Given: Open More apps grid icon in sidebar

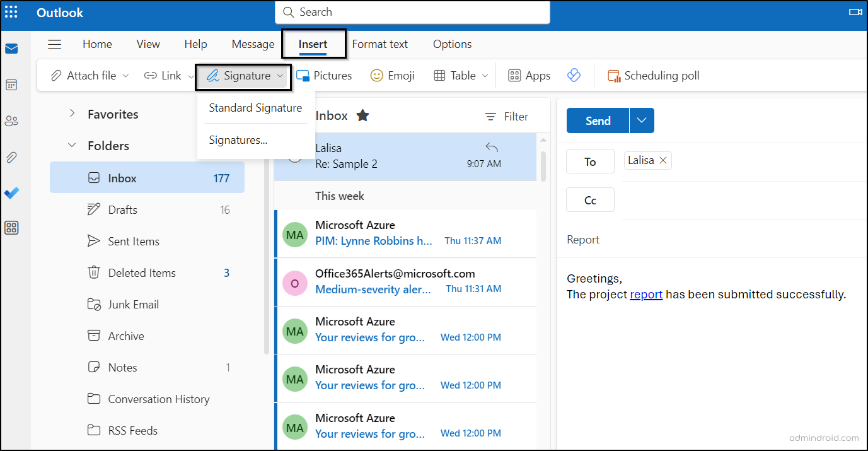Looking at the screenshot, I should click(x=11, y=228).
